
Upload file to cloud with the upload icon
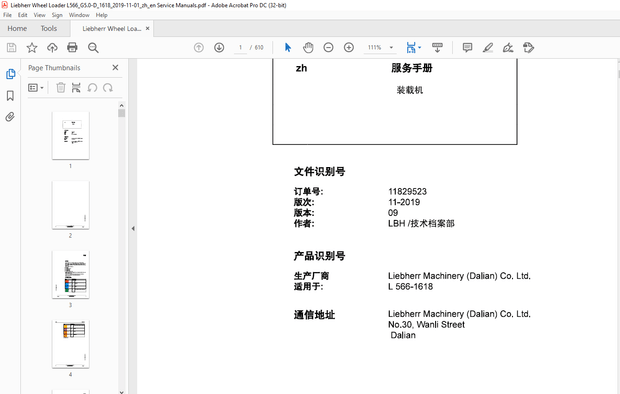(52, 48)
